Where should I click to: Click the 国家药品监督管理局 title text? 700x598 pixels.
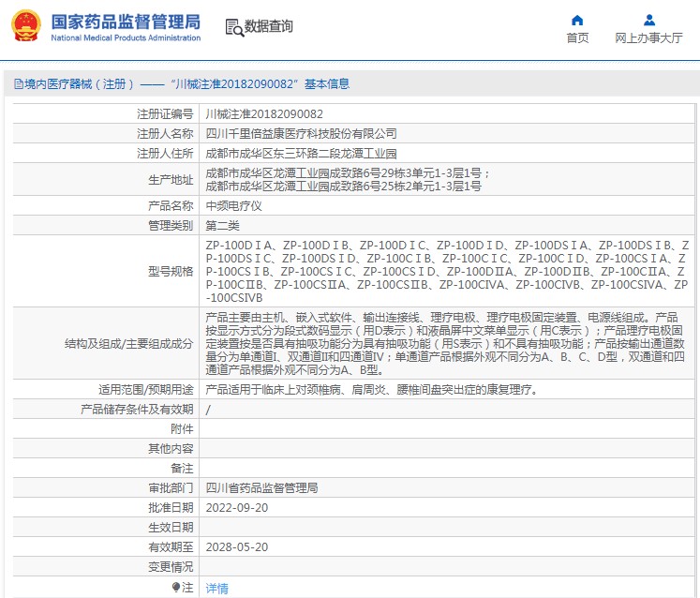point(125,20)
